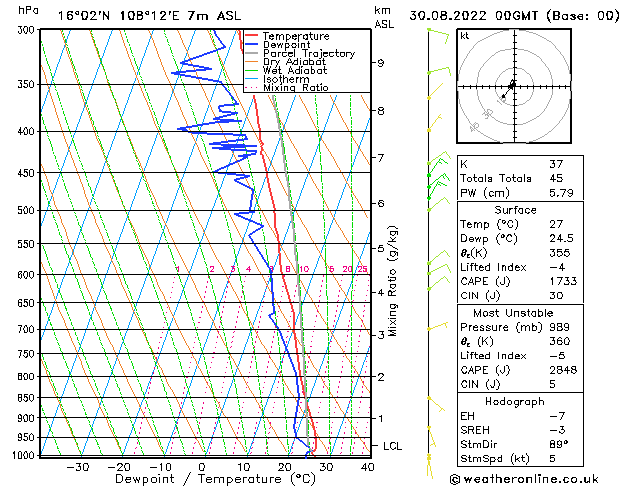Click the Most Unstable 'Lifted Index' value -5
This screenshot has height=486, width=629.
point(558,356)
